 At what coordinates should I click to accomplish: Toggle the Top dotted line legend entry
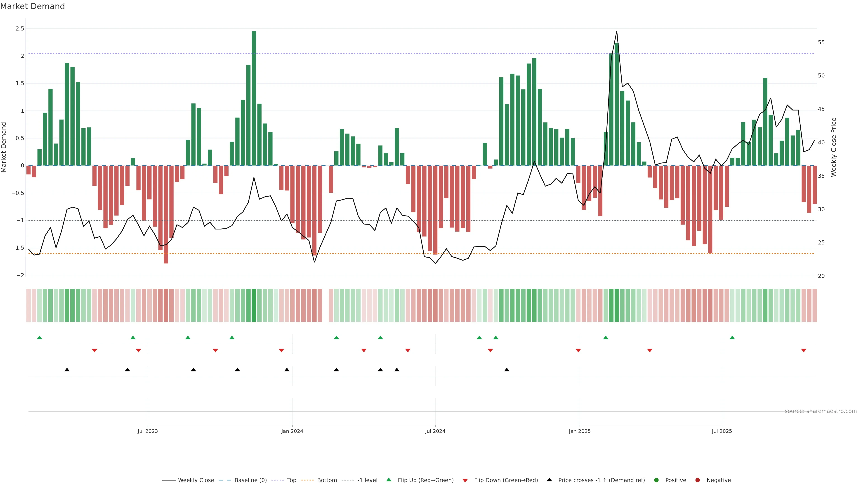[291, 480]
